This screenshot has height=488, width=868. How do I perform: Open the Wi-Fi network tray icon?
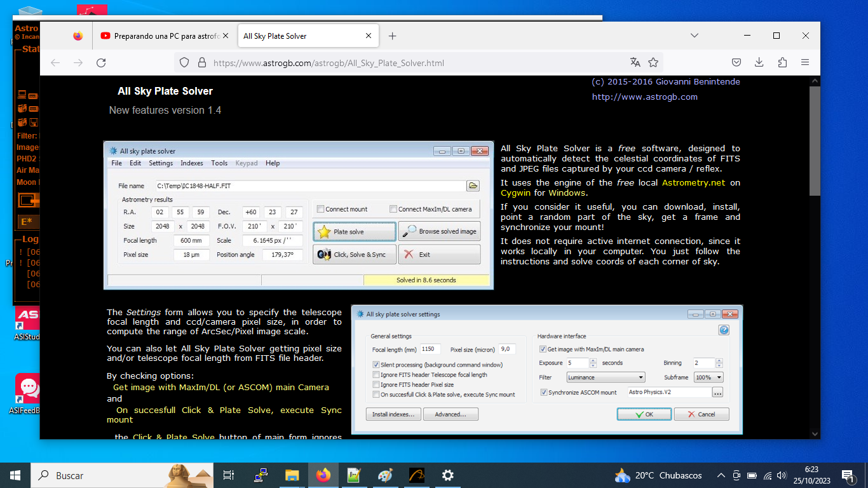click(768, 475)
